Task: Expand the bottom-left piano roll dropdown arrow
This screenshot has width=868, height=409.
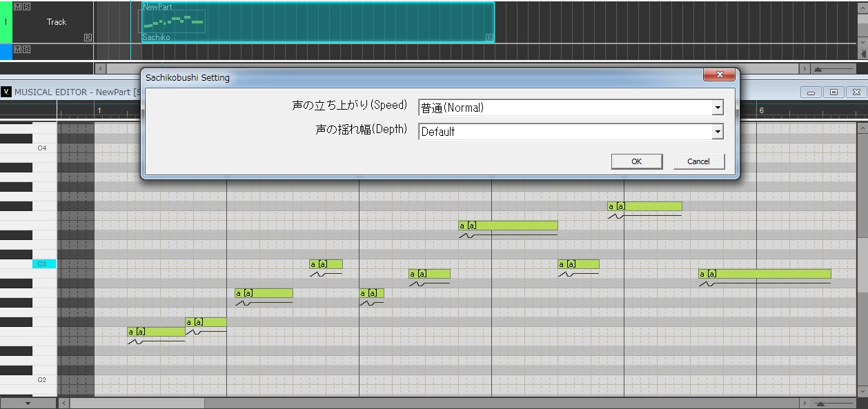Action: point(28,403)
